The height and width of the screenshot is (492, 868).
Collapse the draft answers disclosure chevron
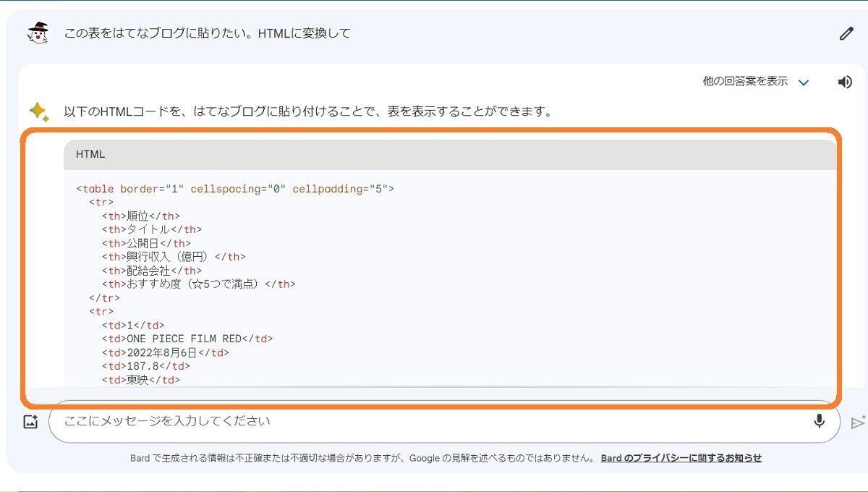point(802,82)
